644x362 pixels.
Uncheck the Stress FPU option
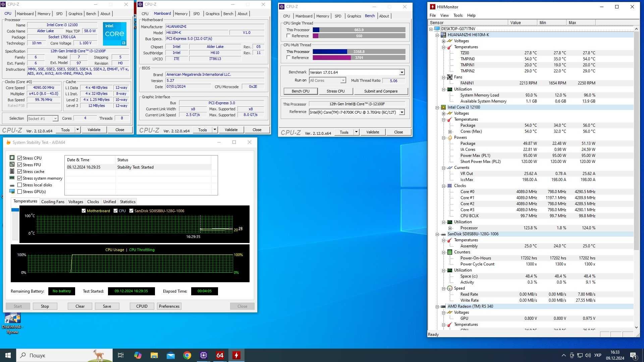tap(20, 165)
